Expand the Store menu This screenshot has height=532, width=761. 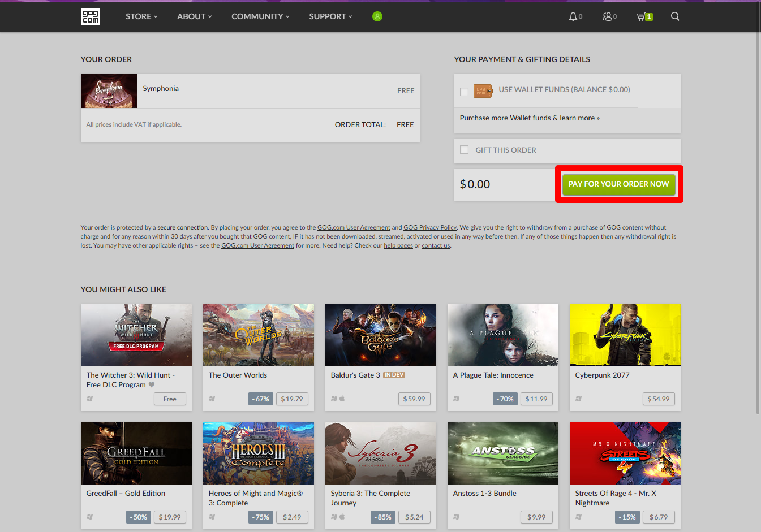click(141, 16)
